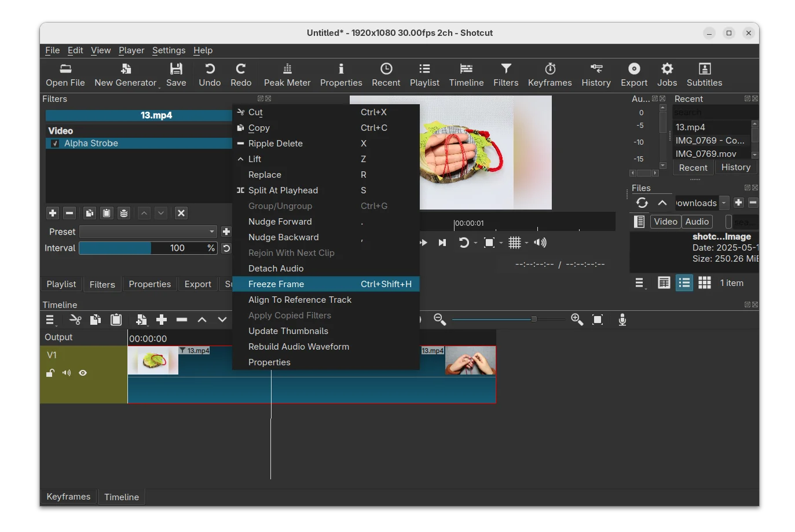Open the History toolbar panel
Screen dimensions: 795x532
tap(596, 75)
